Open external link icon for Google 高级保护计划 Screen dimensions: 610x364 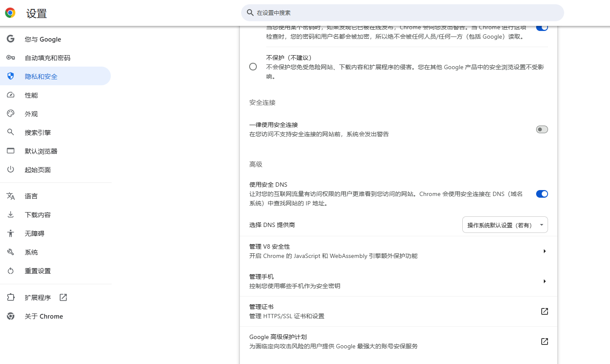coord(545,342)
